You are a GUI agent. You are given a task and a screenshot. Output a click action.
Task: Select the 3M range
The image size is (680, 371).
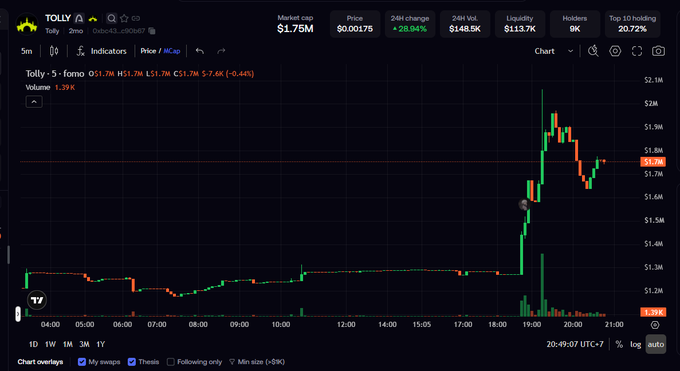(84, 344)
